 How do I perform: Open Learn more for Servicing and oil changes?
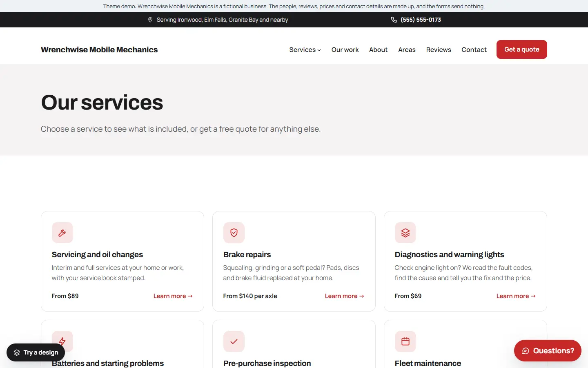click(x=173, y=296)
